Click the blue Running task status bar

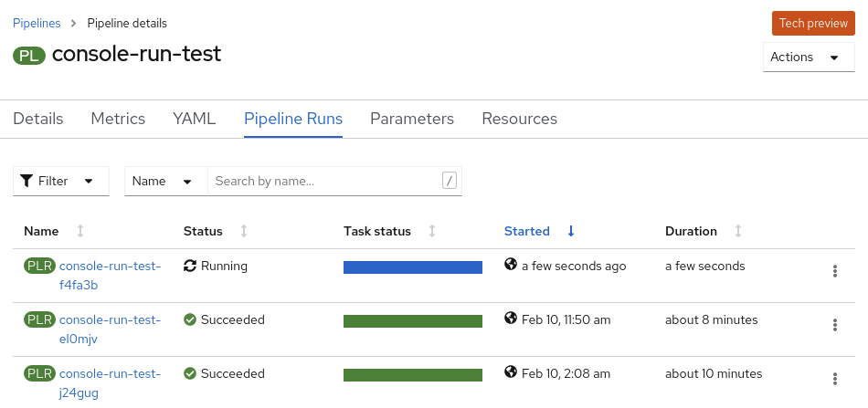click(x=413, y=267)
